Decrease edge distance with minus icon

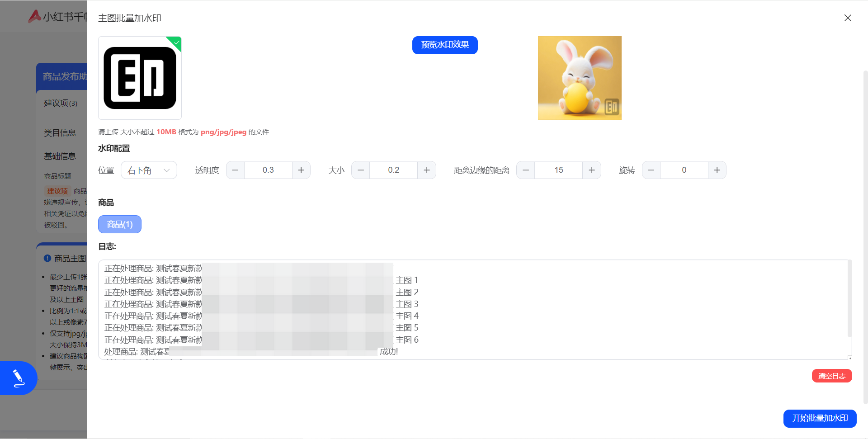526,170
